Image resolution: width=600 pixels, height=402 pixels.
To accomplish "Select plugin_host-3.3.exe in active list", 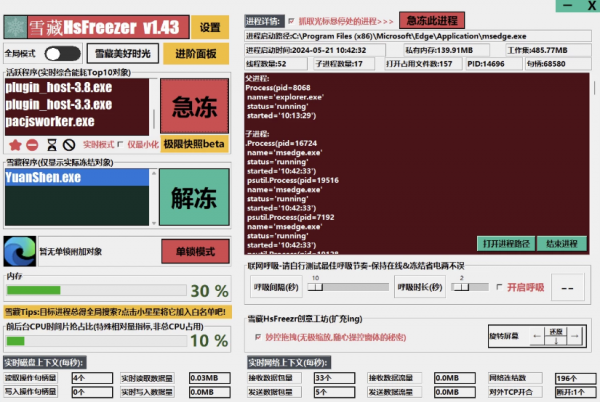I will pos(77,104).
